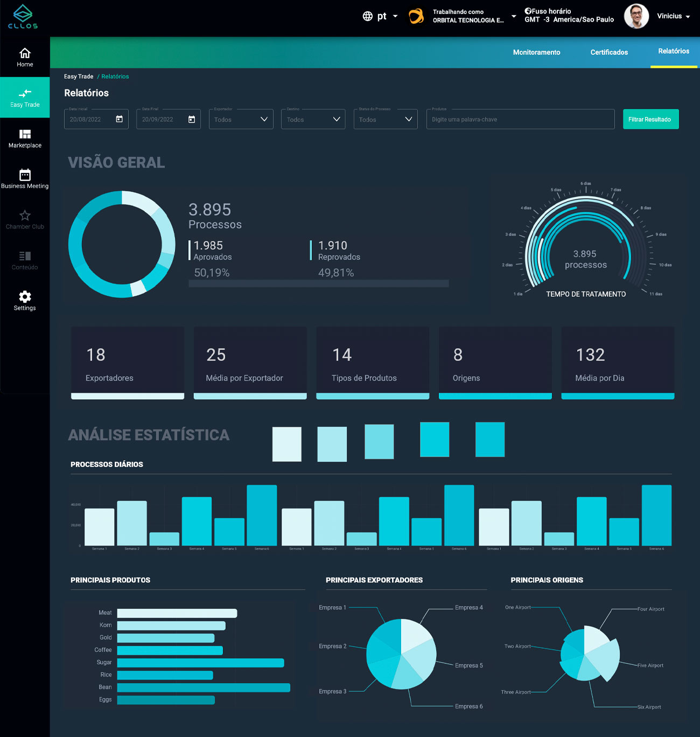
Task: Click the Chamber Club star icon
Action: point(25,215)
